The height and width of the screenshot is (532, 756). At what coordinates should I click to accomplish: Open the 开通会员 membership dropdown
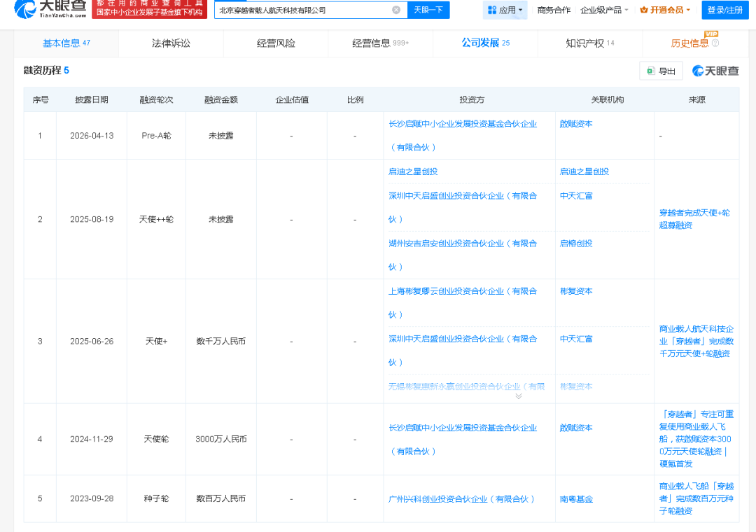pos(665,10)
